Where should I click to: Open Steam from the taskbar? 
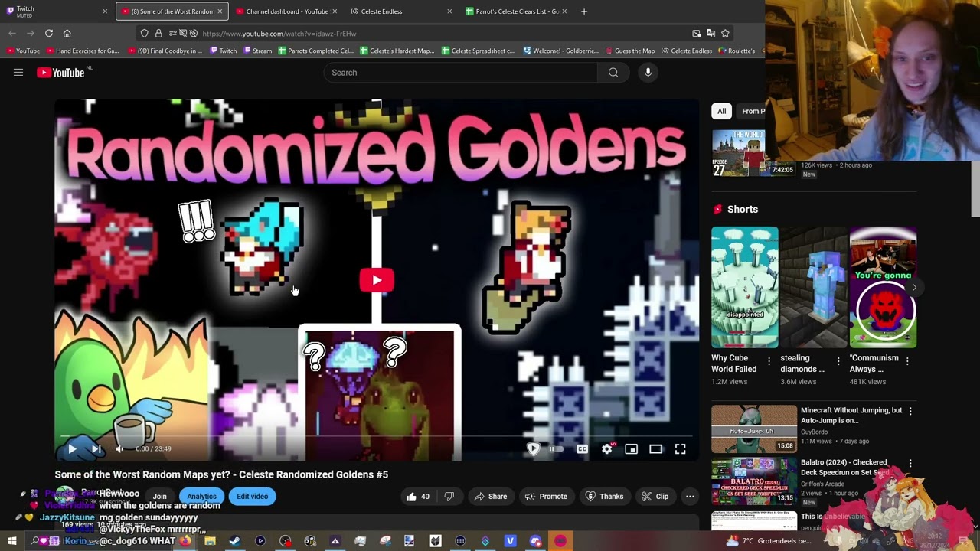235,541
